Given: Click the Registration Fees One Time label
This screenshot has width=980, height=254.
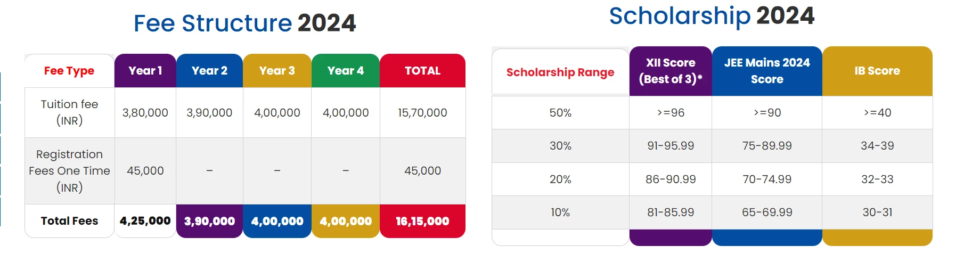Looking at the screenshot, I should 69,171.
